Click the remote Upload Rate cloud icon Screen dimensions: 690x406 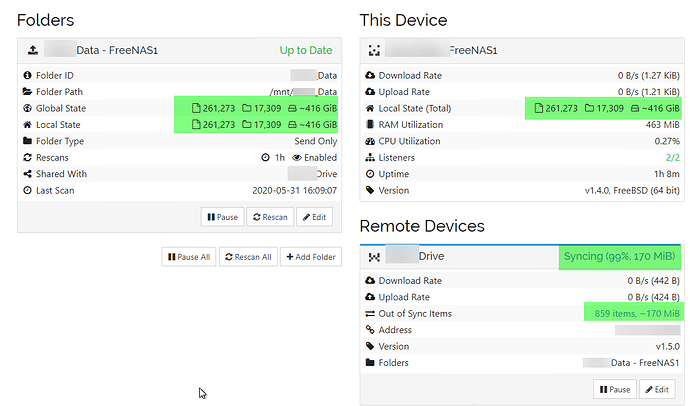(370, 297)
